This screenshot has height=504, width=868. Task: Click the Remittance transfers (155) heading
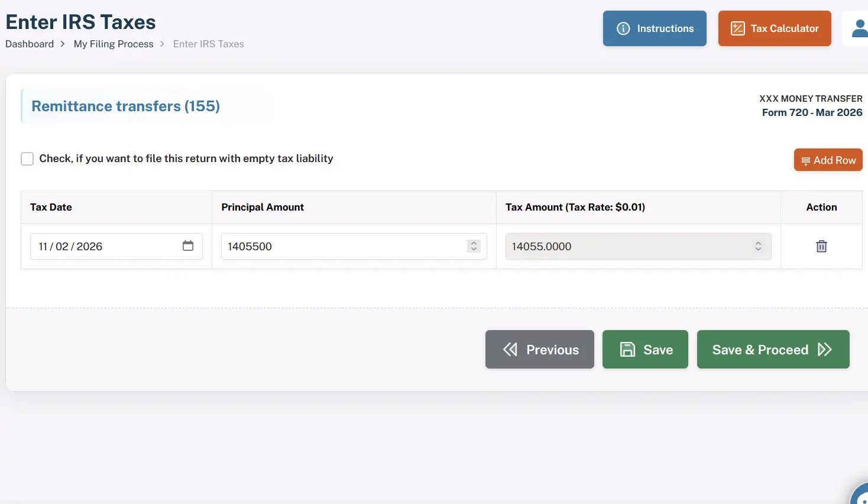pyautogui.click(x=125, y=106)
